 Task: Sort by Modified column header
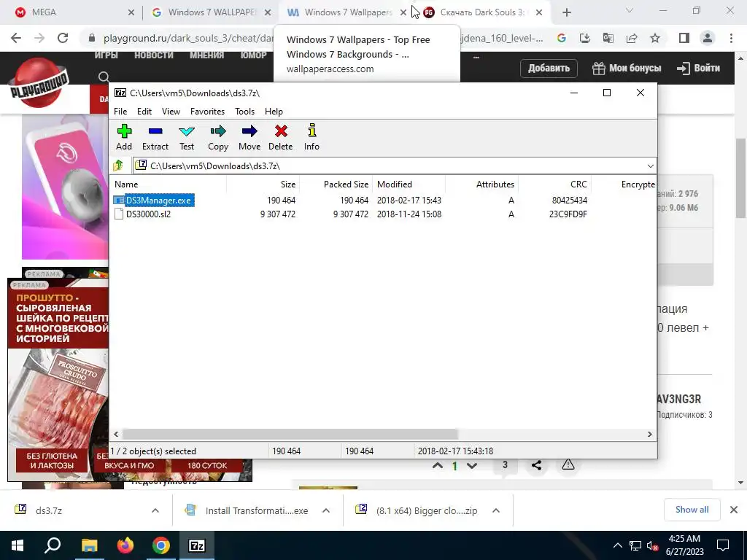pos(409,184)
